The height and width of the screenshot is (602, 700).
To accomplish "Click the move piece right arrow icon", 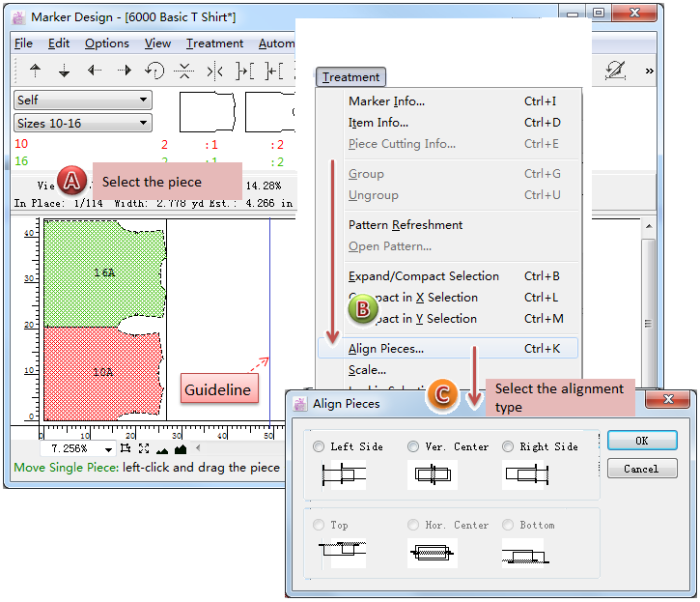I will pos(125,71).
